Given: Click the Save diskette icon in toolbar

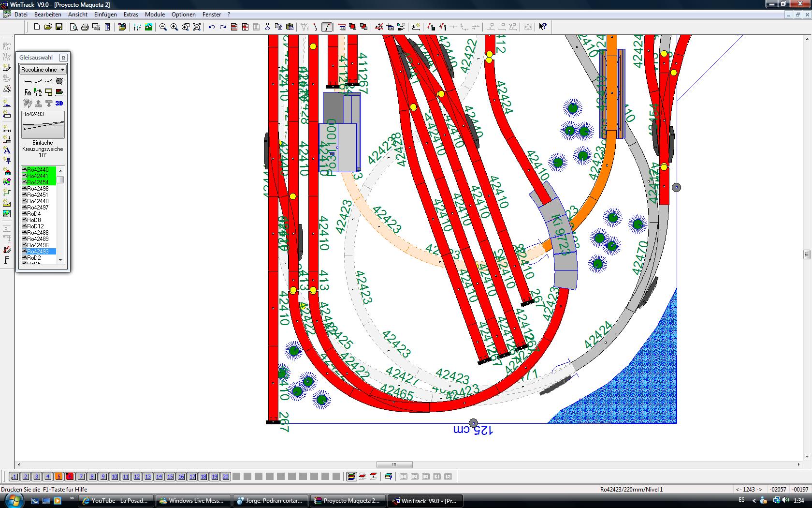Looking at the screenshot, I should tap(59, 27).
